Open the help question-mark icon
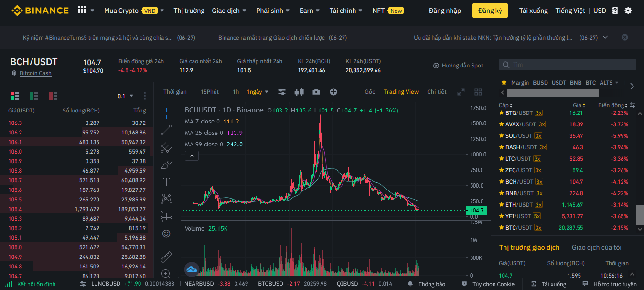The image size is (644, 290). tap(615, 11)
